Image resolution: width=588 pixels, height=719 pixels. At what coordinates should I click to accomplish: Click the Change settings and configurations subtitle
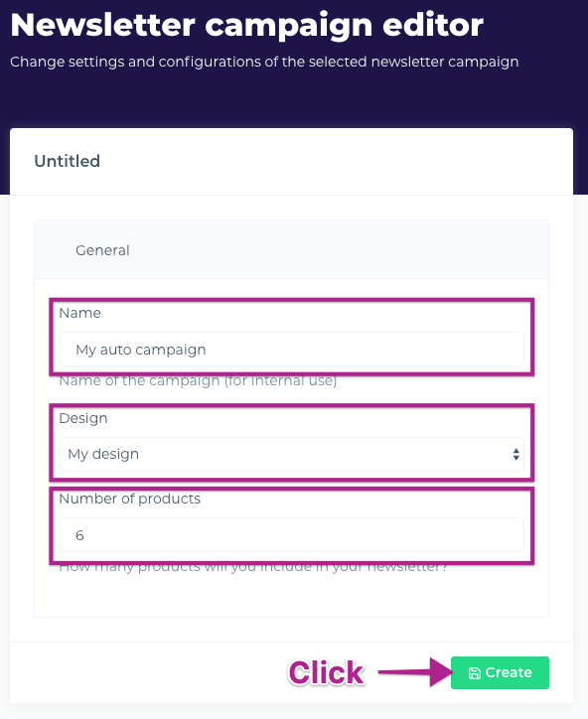(264, 62)
